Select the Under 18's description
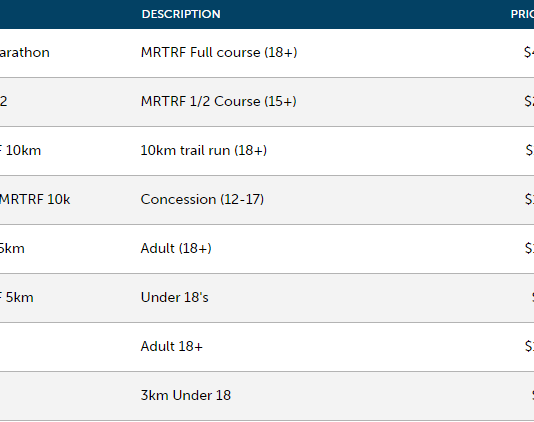The width and height of the screenshot is (534, 422). coord(174,297)
